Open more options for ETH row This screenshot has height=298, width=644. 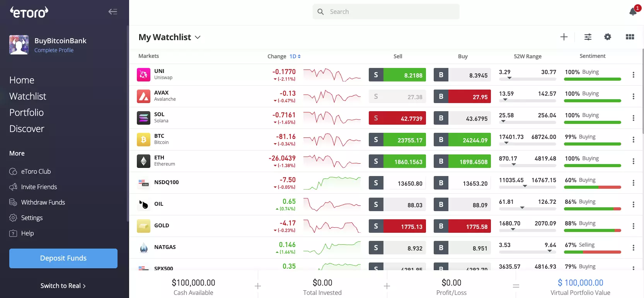[x=633, y=161]
